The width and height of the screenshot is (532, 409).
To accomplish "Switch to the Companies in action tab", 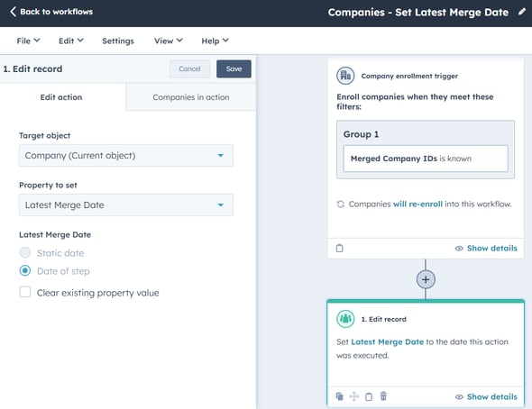I will pyautogui.click(x=191, y=97).
